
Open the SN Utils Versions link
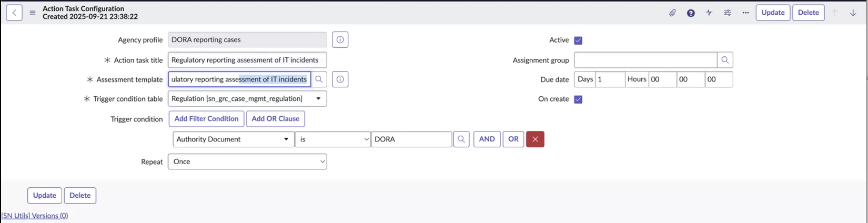pyautogui.click(x=35, y=216)
